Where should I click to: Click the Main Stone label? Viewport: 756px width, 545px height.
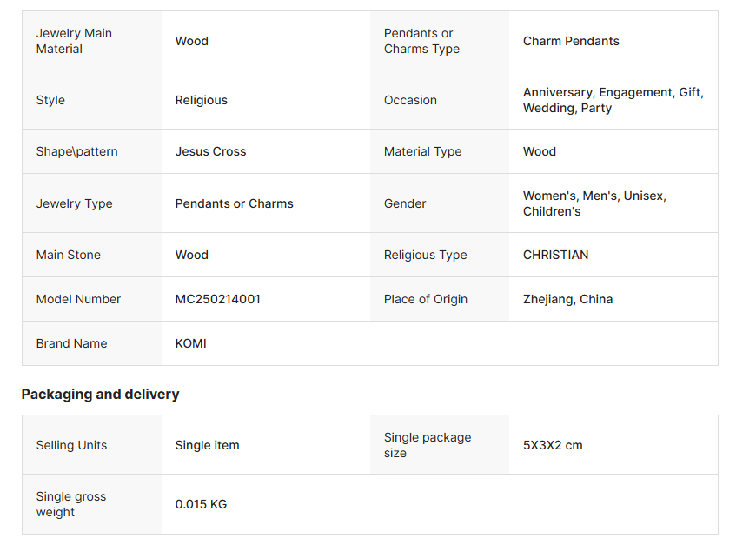point(68,255)
